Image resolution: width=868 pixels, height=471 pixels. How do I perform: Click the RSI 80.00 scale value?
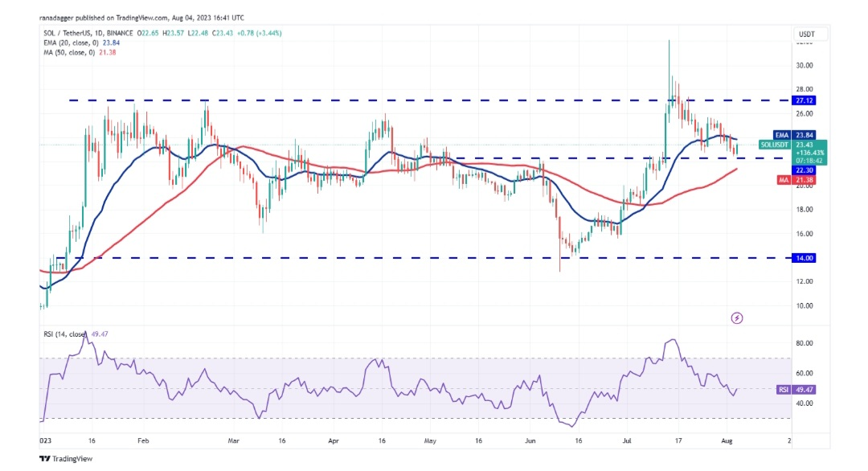[x=805, y=343]
